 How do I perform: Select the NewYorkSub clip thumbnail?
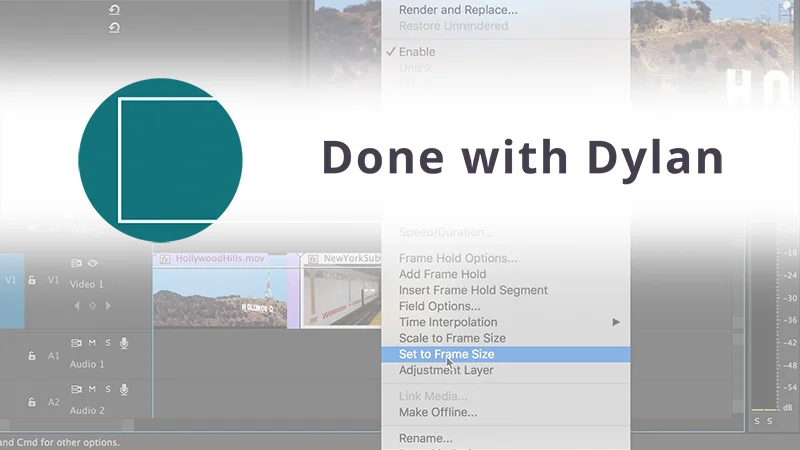point(342,297)
